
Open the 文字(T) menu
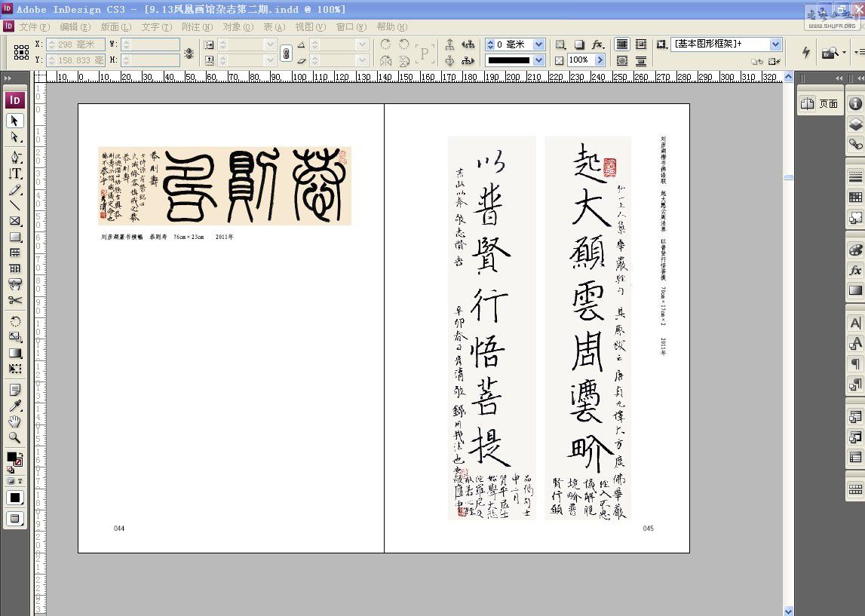[157, 26]
